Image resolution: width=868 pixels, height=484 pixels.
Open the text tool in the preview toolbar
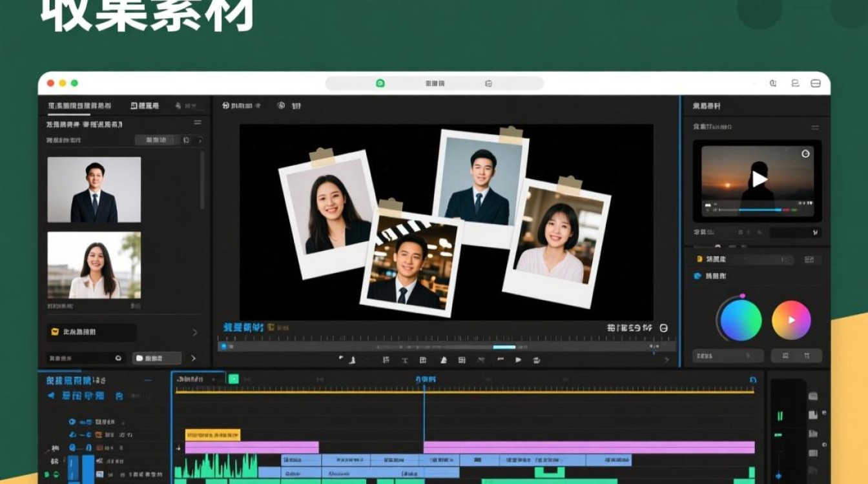click(404, 359)
